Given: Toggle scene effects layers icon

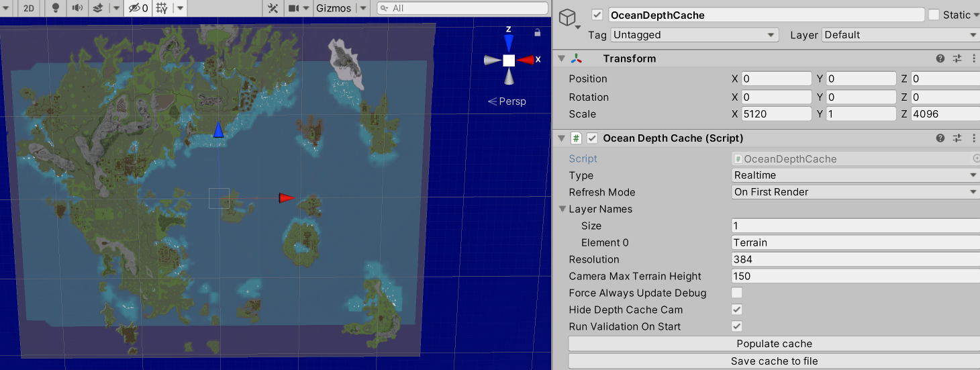Looking at the screenshot, I should click(x=98, y=8).
